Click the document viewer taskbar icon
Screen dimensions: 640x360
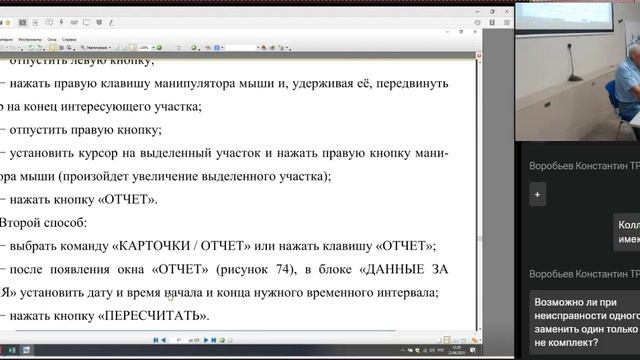(27, 350)
